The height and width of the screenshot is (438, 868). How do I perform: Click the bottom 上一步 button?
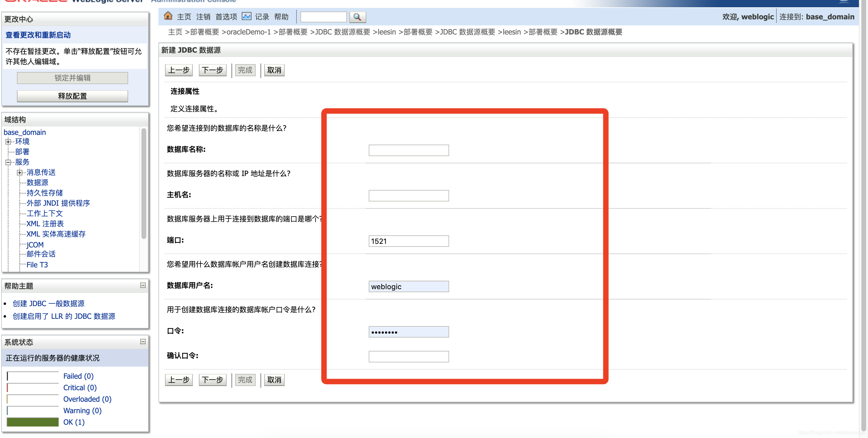[179, 380]
